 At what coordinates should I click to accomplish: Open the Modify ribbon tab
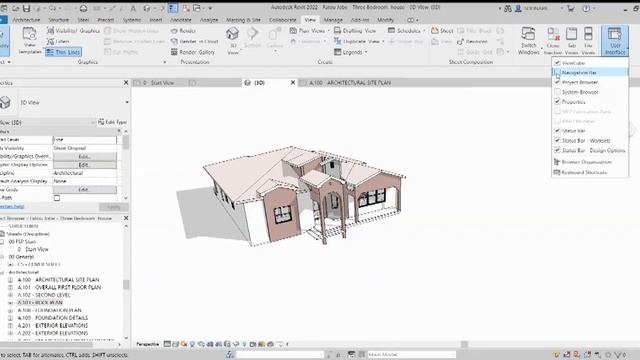click(x=385, y=20)
